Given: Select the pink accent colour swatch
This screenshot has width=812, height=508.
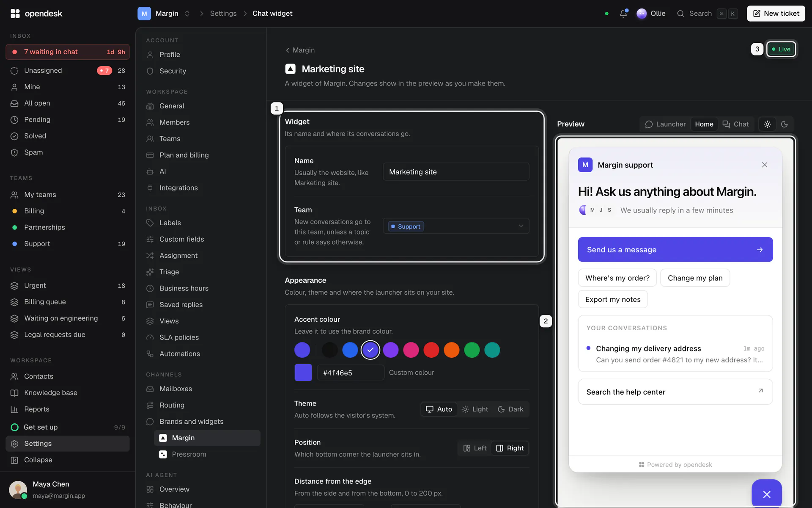Looking at the screenshot, I should click(x=411, y=350).
